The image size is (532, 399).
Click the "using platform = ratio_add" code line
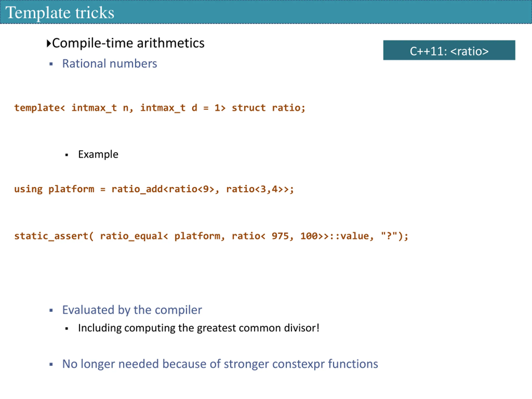click(x=154, y=189)
